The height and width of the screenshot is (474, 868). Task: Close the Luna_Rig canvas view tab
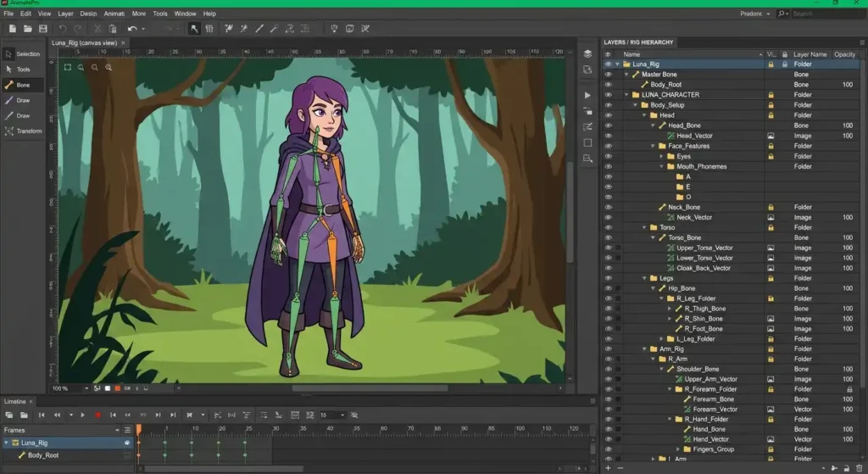tap(123, 43)
